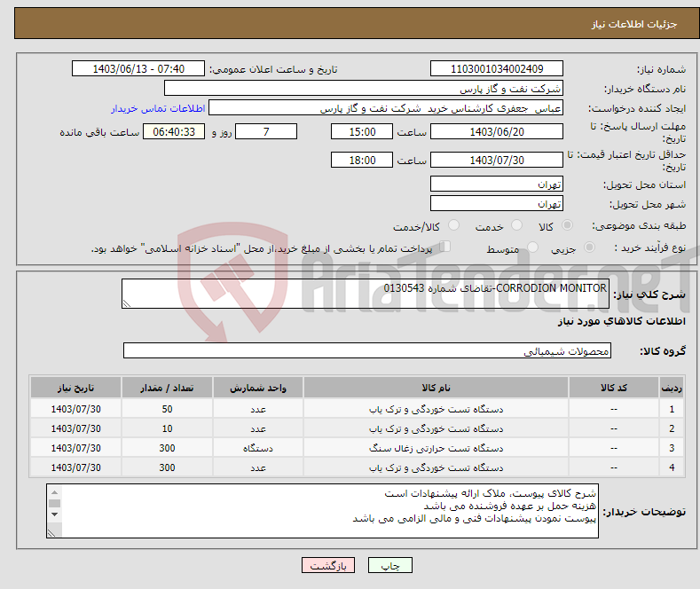This screenshot has height=589, width=700.
Task: Click row 4 item name cell
Action: (436, 467)
